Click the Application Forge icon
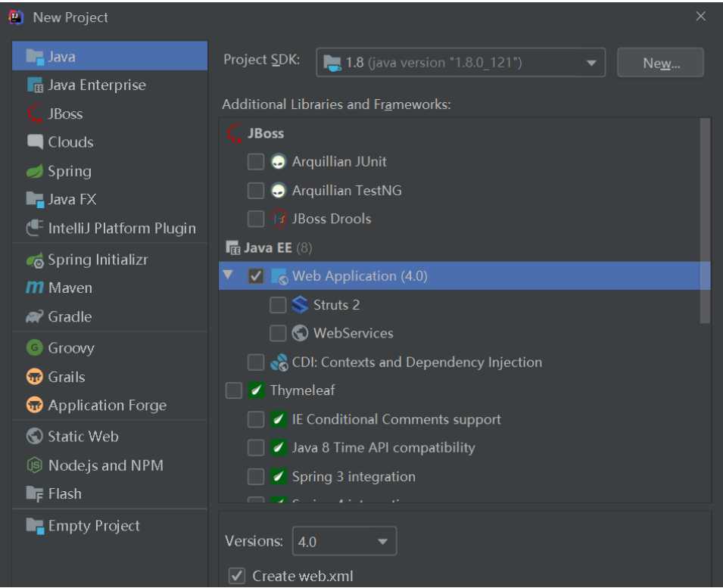The width and height of the screenshot is (723, 588). coord(35,406)
